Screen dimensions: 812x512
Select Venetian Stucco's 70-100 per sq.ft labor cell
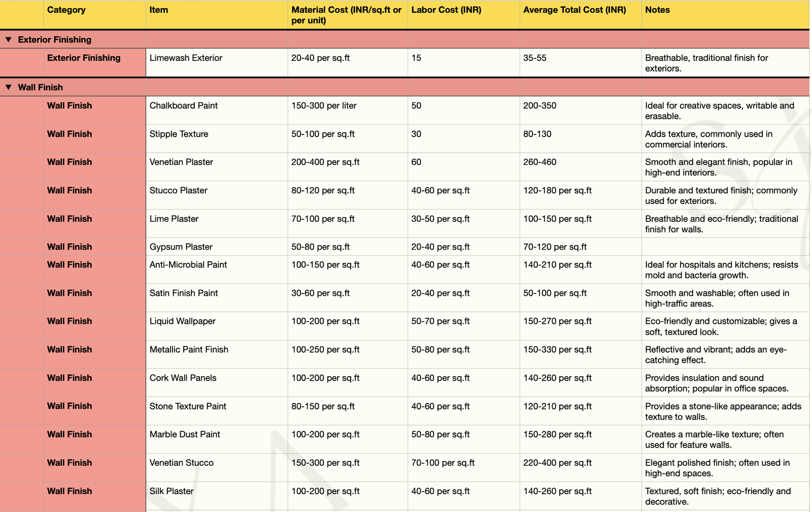coord(443,463)
